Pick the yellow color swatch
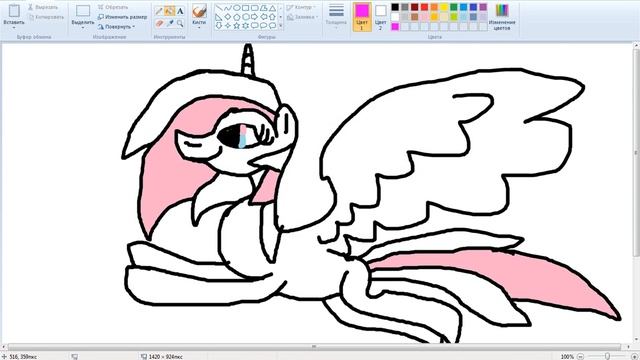 click(x=444, y=7)
